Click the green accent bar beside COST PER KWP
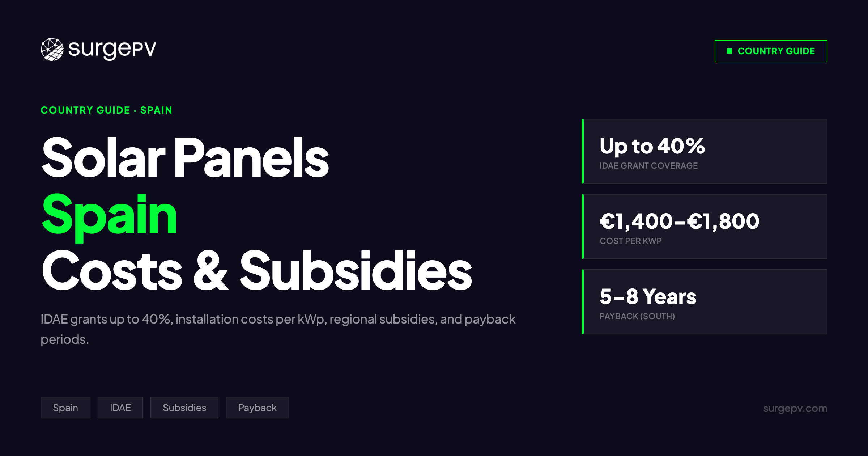 tap(583, 227)
